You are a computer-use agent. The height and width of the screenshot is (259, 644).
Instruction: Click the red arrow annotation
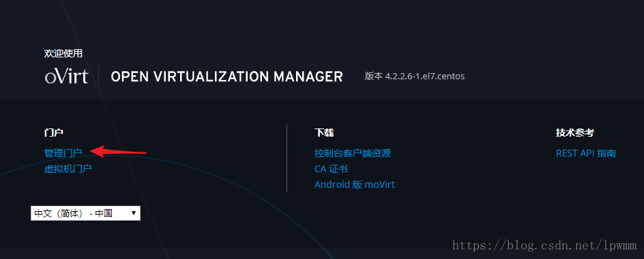click(x=118, y=151)
